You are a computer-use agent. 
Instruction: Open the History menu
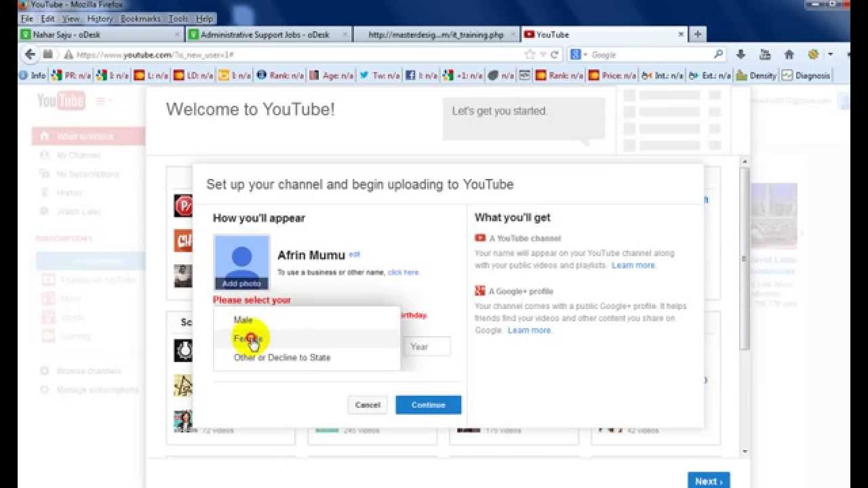pyautogui.click(x=99, y=19)
